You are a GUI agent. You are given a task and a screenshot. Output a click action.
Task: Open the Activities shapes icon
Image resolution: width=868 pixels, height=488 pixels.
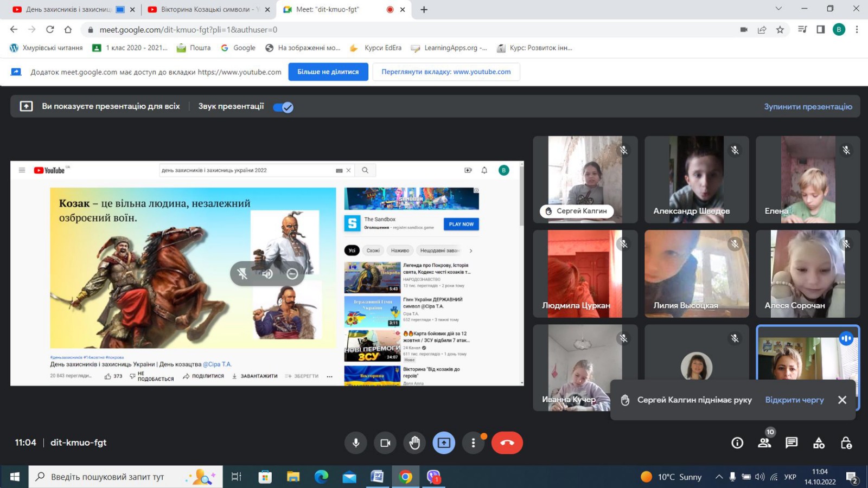[819, 443]
